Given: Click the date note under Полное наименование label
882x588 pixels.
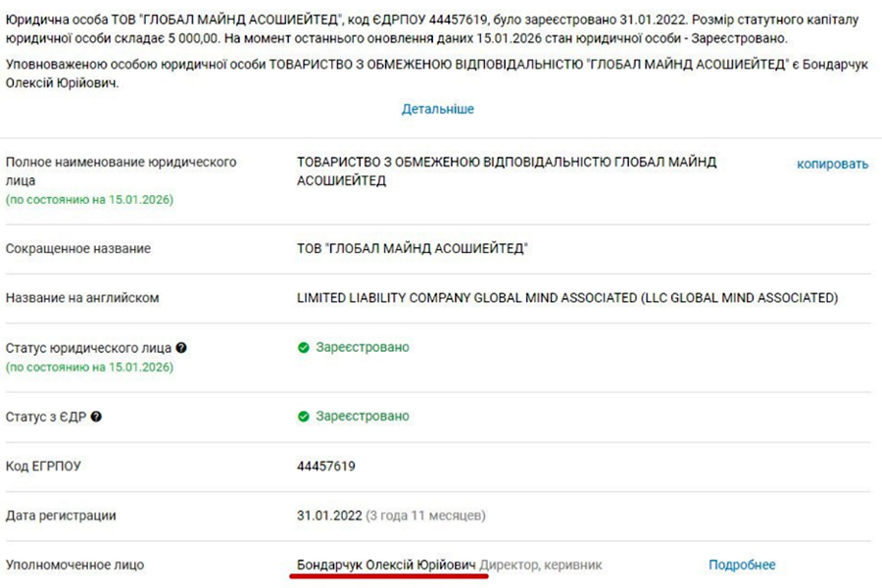Looking at the screenshot, I should pyautogui.click(x=89, y=199).
